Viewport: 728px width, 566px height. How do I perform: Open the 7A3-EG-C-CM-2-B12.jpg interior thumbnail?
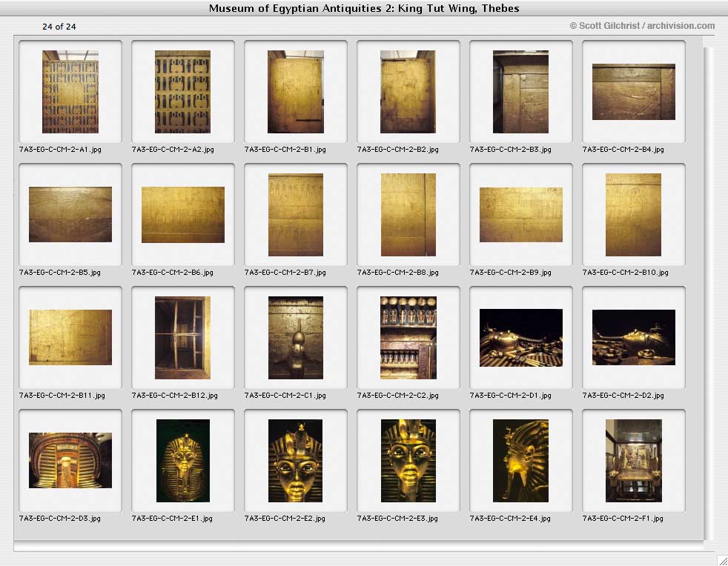pyautogui.click(x=183, y=338)
